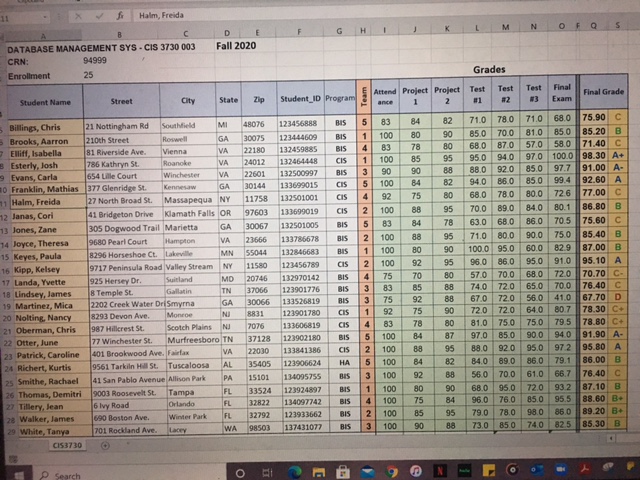
Task: Select final grade 98.30 cell
Action: tap(594, 156)
